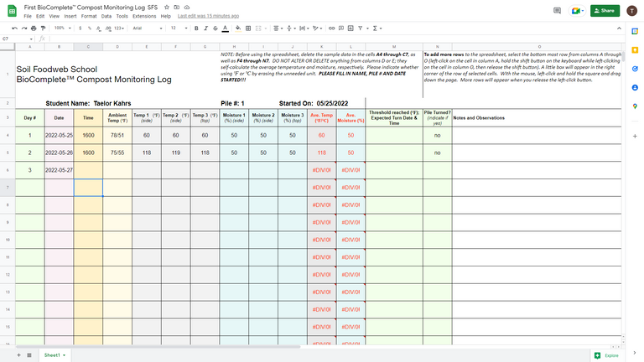
Task: Select the paint format tool
Action: click(43, 28)
